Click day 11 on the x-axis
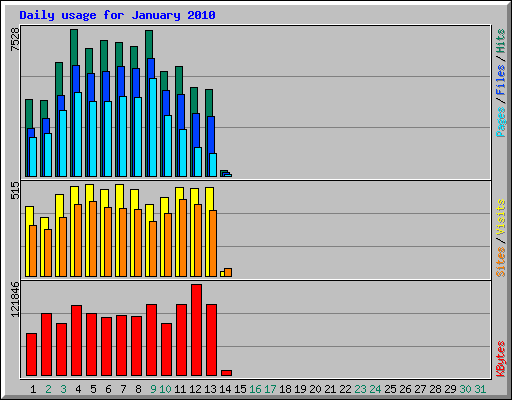Viewport: 512px width, 400px height. click(180, 389)
